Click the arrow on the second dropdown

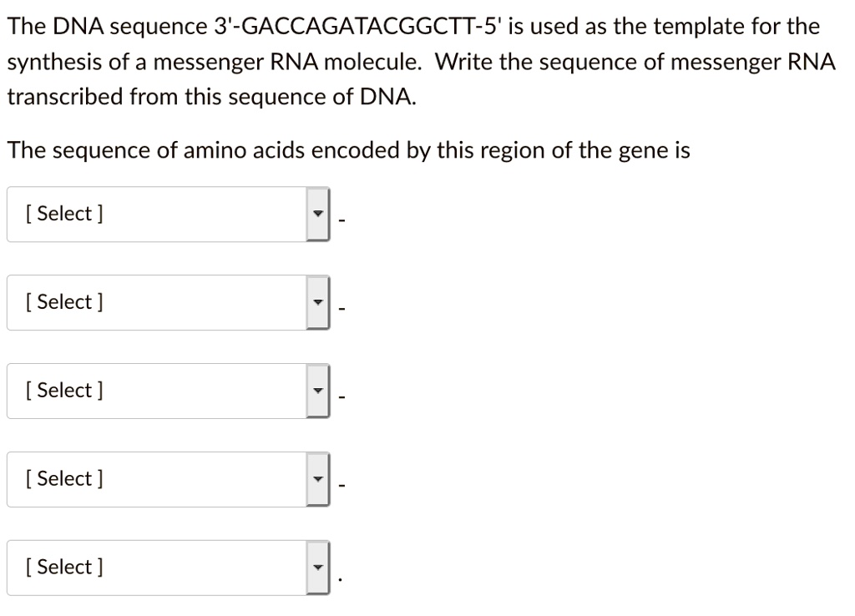pyautogui.click(x=318, y=302)
